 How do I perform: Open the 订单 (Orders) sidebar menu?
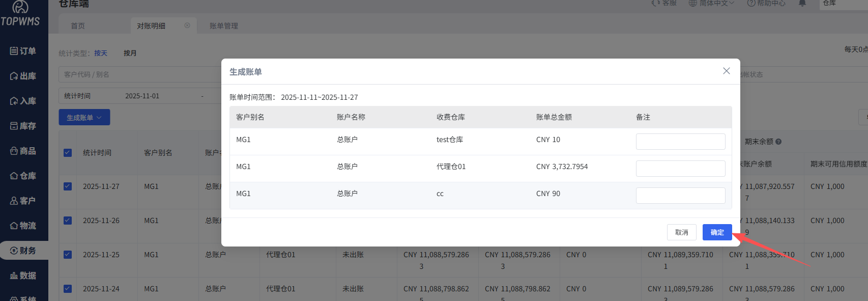[23, 51]
